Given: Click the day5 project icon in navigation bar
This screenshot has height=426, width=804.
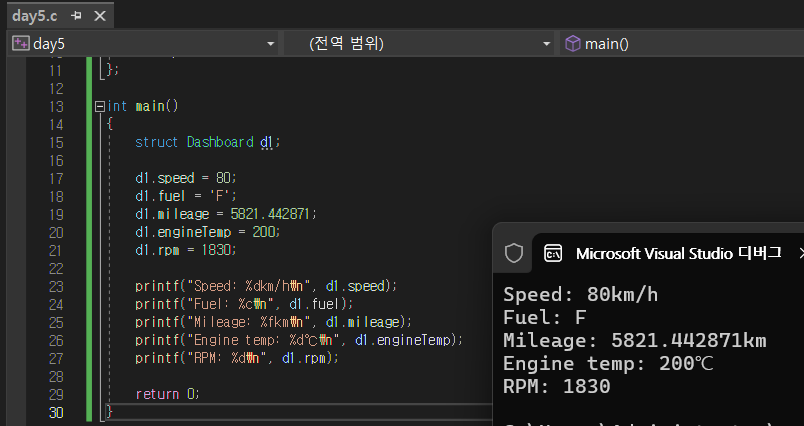Looking at the screenshot, I should tap(21, 44).
